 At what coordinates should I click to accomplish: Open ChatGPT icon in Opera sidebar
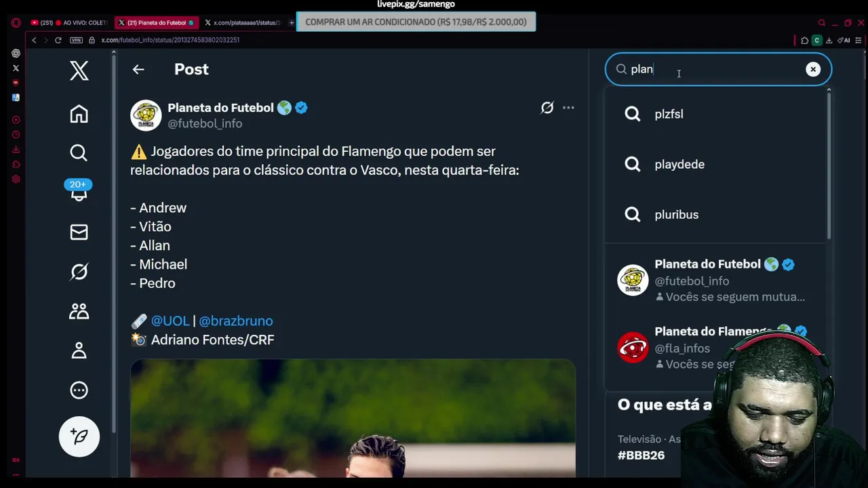[x=16, y=53]
